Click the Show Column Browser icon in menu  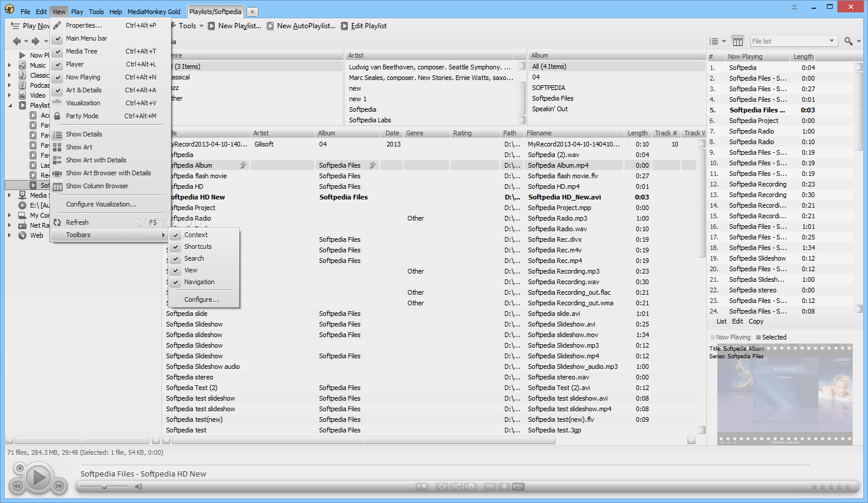click(x=57, y=186)
